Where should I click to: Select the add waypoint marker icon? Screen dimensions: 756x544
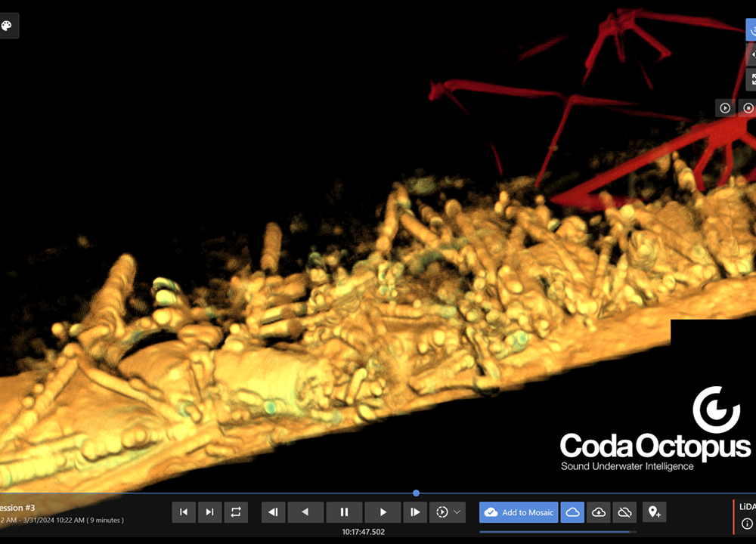click(x=654, y=512)
